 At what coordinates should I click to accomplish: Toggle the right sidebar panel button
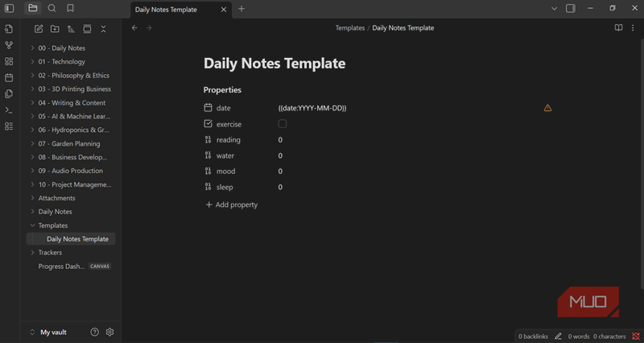pos(571,8)
